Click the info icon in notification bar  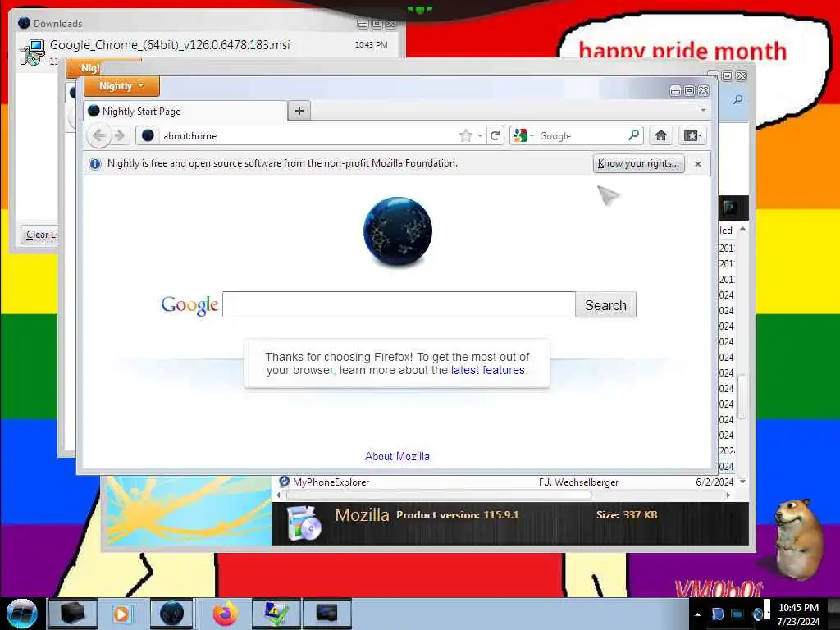pos(95,163)
